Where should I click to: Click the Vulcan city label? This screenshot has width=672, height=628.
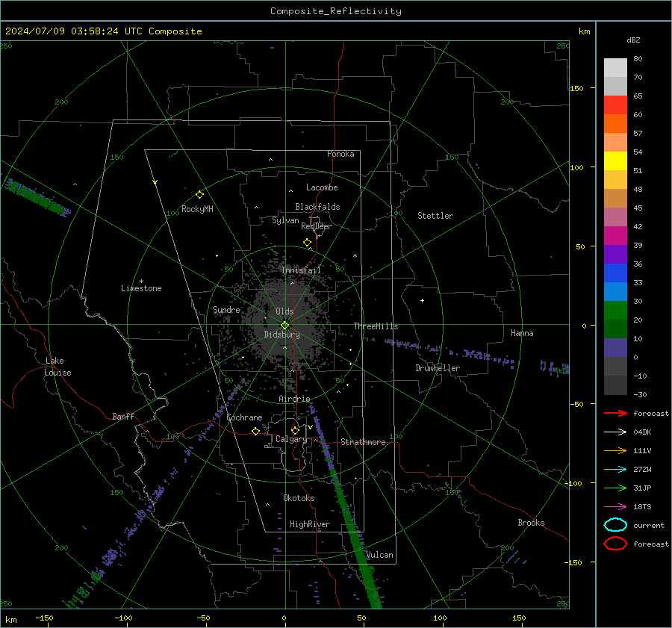click(380, 555)
